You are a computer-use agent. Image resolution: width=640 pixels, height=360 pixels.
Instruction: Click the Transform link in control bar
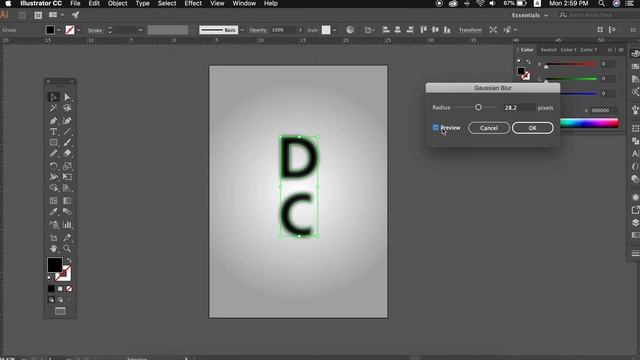470,30
